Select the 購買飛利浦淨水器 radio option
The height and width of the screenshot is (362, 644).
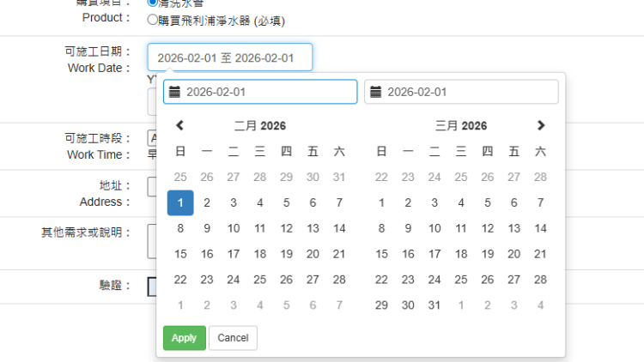click(x=153, y=20)
